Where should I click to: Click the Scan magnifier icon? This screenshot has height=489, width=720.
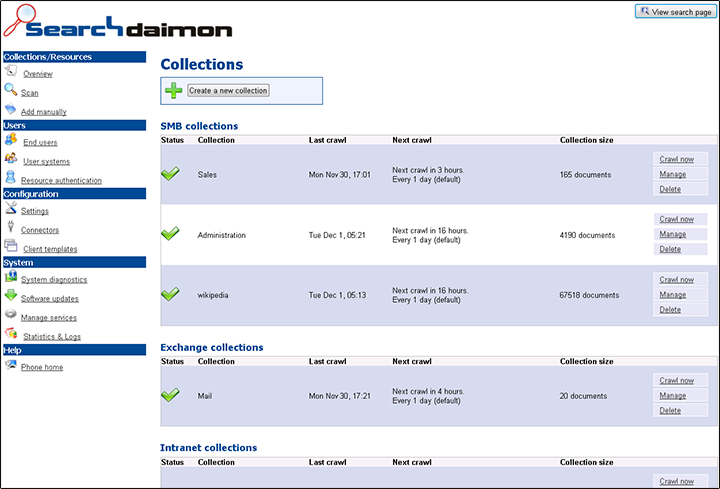(x=10, y=90)
